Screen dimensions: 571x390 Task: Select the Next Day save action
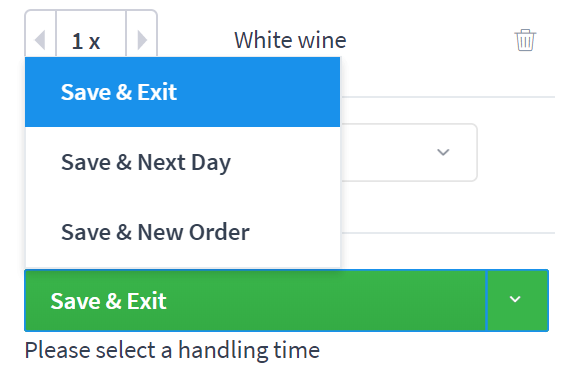182,162
